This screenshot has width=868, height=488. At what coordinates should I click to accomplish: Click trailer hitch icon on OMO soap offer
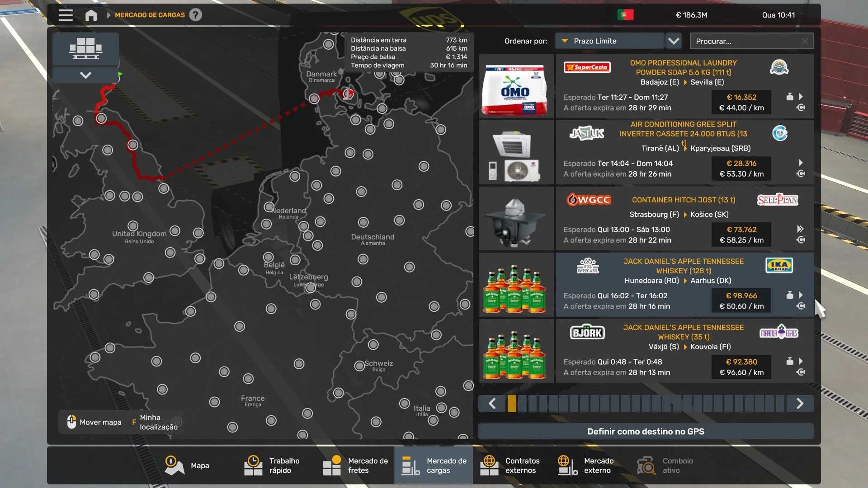(801, 108)
